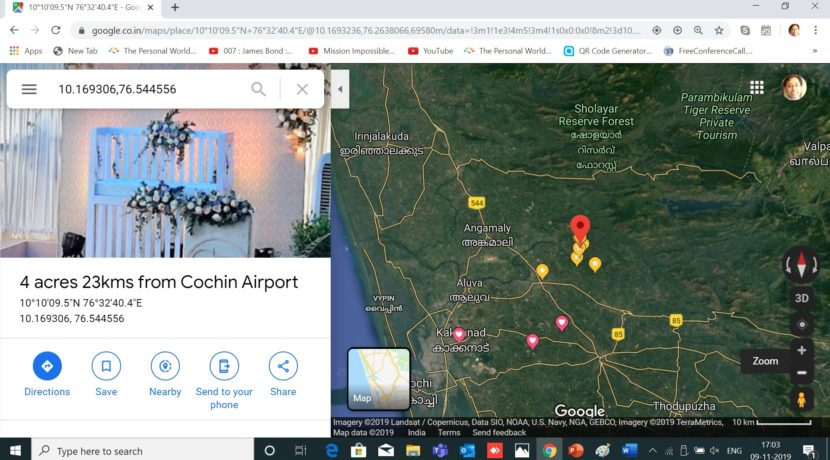Open the Google apps grid
Screen dimensions: 830x460
click(757, 88)
